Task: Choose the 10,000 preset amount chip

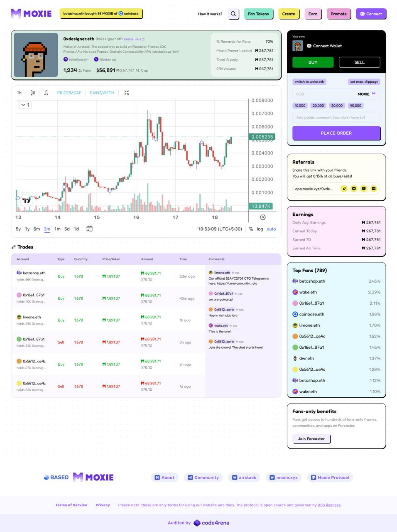Action: click(x=300, y=106)
